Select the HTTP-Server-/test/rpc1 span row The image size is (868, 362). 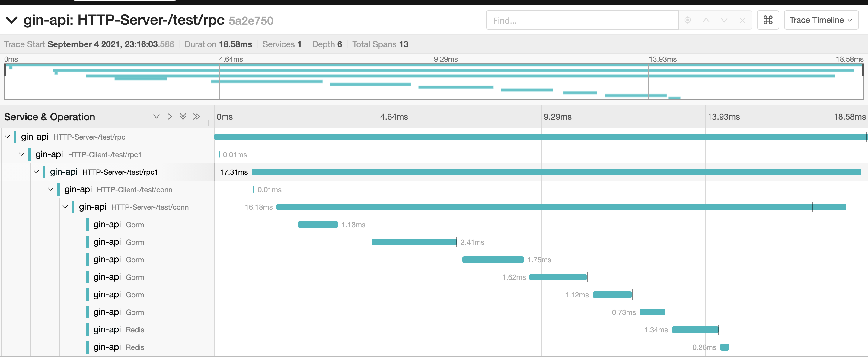120,172
